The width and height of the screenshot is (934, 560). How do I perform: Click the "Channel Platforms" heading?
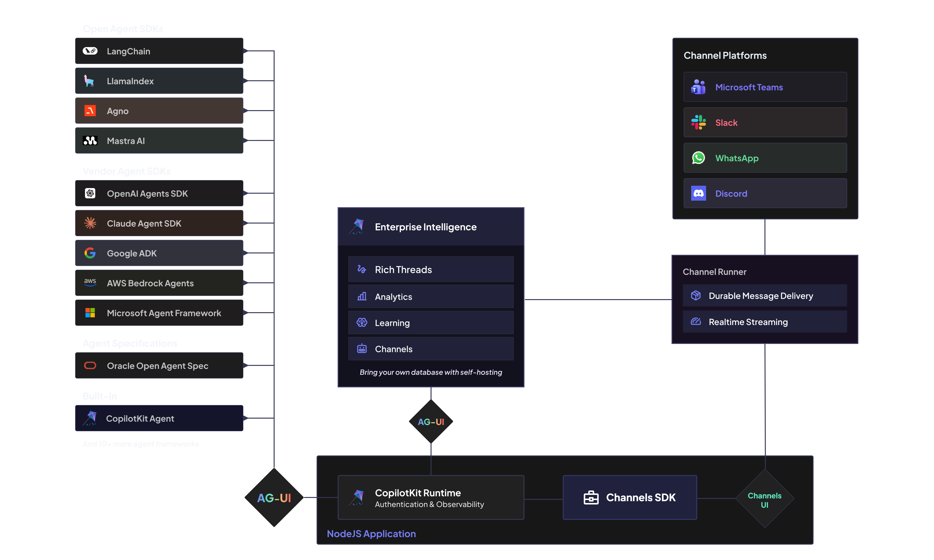pos(725,56)
